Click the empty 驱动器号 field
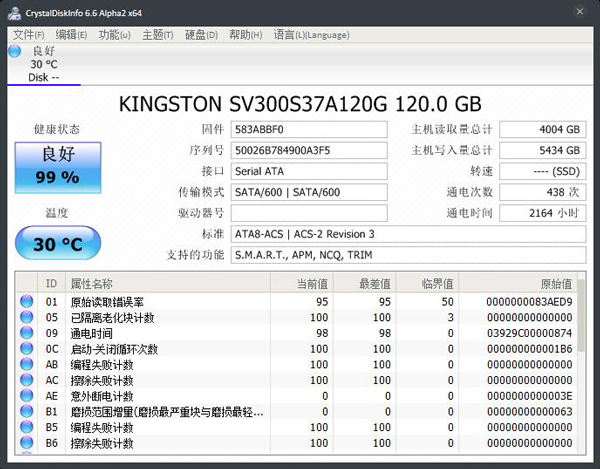Viewport: 600px width, 469px height. click(309, 213)
